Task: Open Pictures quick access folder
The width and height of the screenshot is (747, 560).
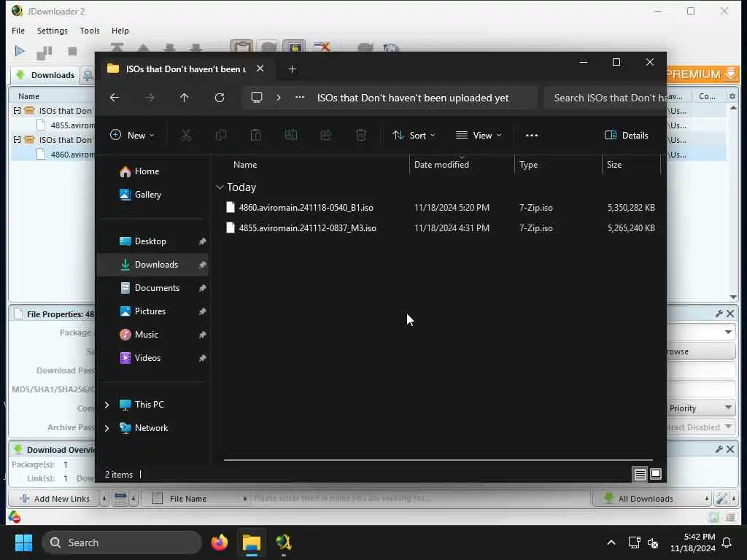Action: [143, 311]
